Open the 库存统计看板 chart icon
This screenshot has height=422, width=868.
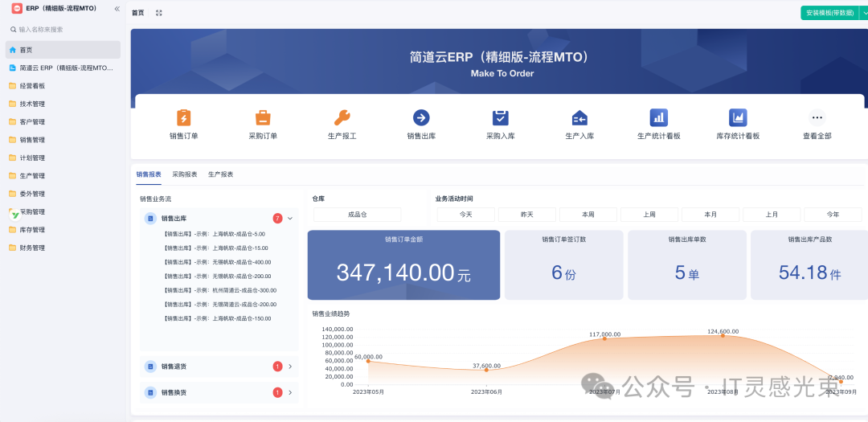click(x=737, y=118)
